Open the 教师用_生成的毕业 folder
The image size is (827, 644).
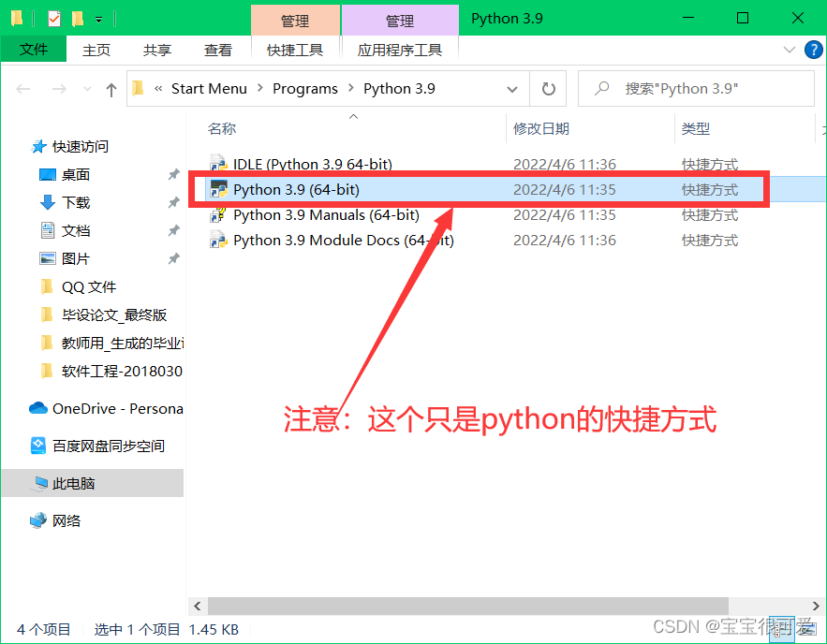click(x=123, y=344)
